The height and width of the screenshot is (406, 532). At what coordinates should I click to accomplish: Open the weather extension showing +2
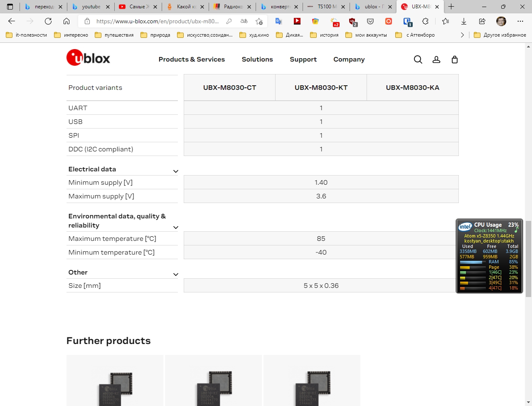coord(334,22)
